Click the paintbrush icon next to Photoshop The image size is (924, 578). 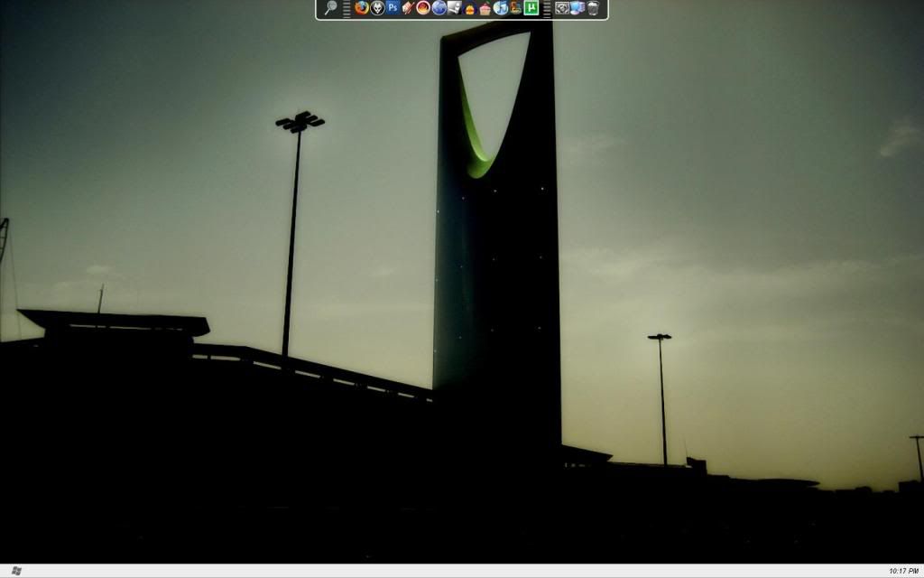pos(408,8)
